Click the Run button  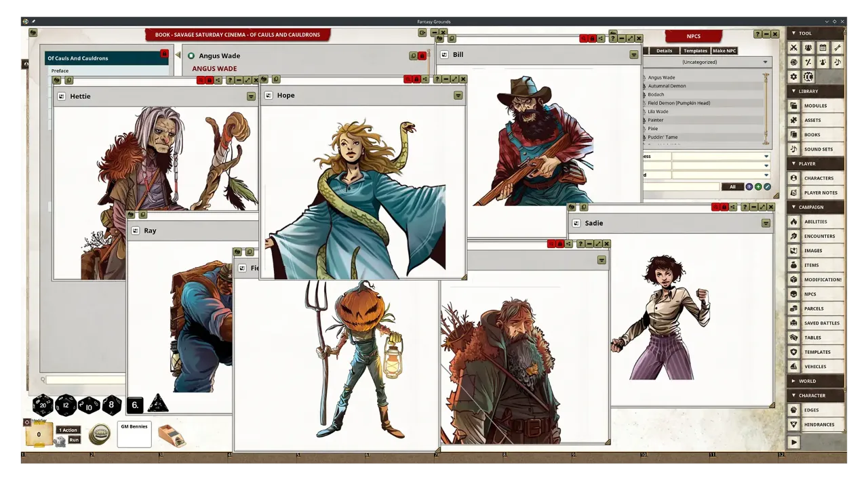tap(74, 440)
